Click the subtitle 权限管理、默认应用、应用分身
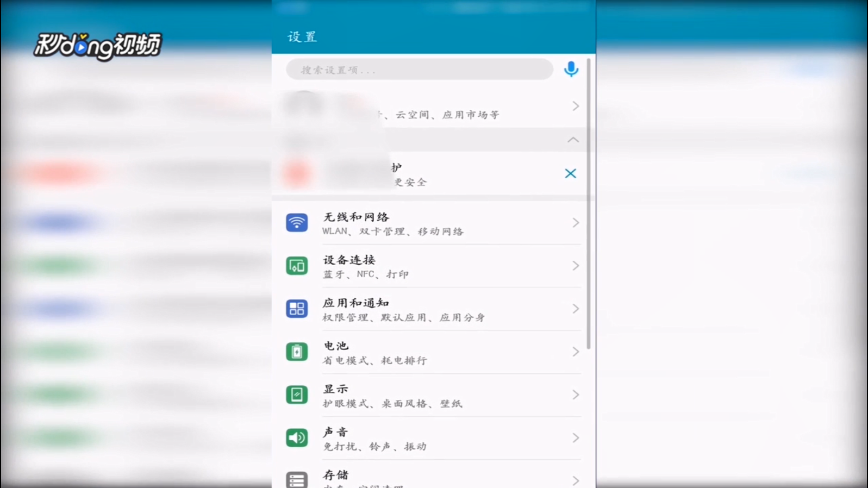Image resolution: width=868 pixels, height=488 pixels. click(x=403, y=317)
